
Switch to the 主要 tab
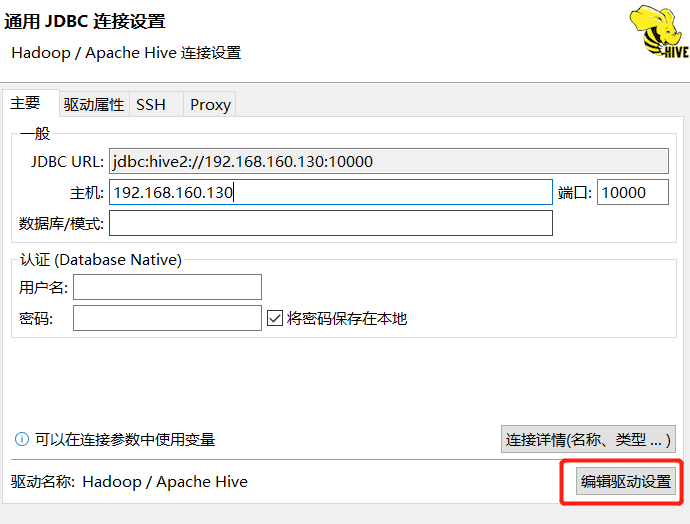30,103
